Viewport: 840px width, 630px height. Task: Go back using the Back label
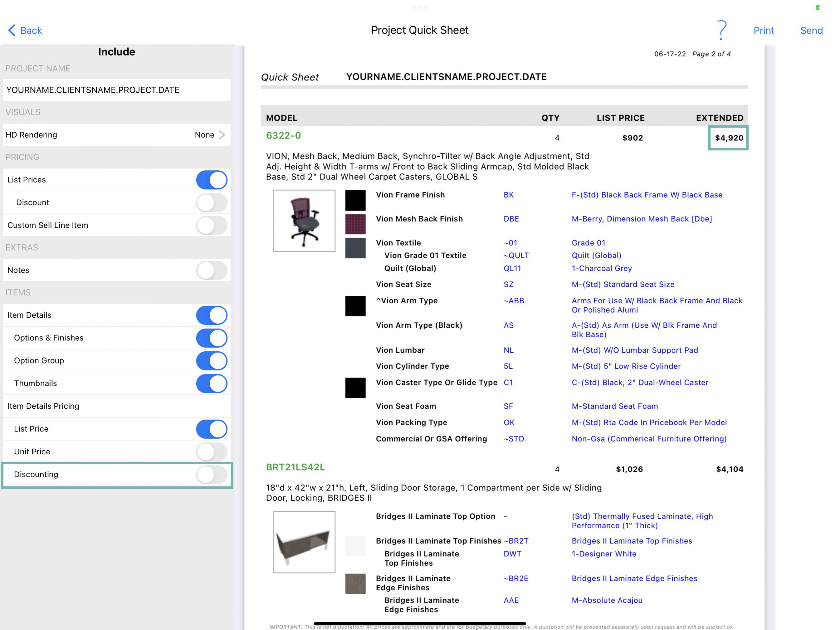[31, 31]
